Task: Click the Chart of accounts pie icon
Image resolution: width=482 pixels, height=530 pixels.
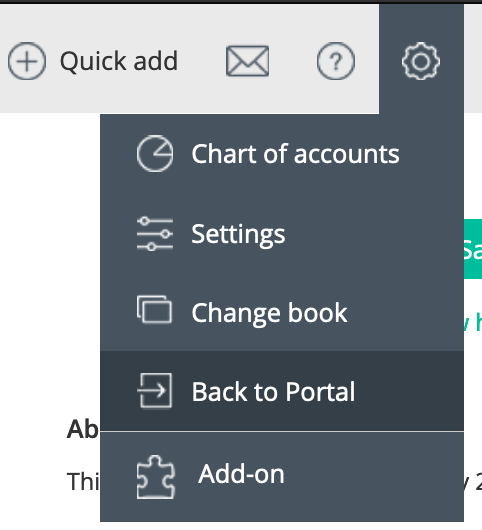Action: click(155, 154)
